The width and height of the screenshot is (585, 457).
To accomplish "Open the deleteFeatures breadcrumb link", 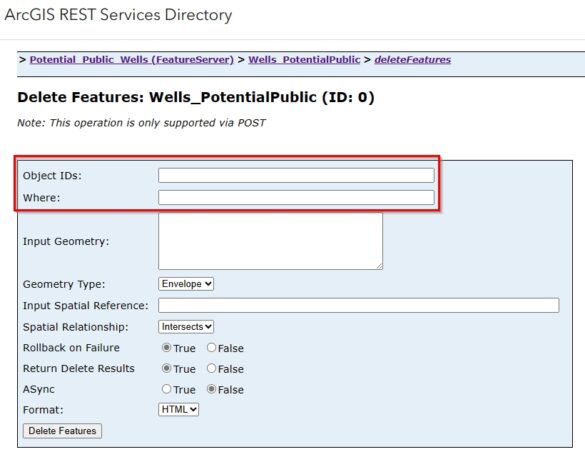I will [413, 60].
